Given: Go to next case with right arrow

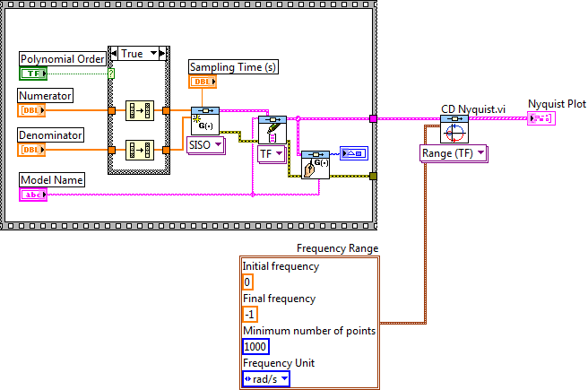Looking at the screenshot, I should [x=162, y=54].
